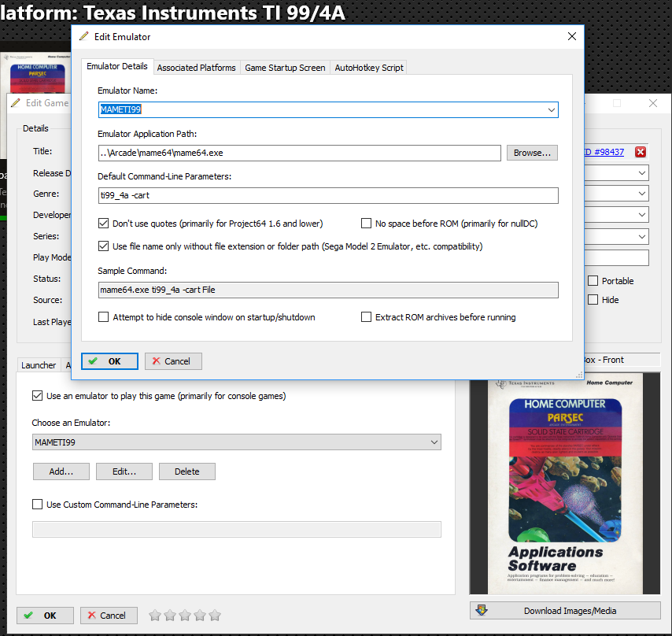This screenshot has width=672, height=636.
Task: Switch to the Associated Platforms tab
Action: click(196, 68)
